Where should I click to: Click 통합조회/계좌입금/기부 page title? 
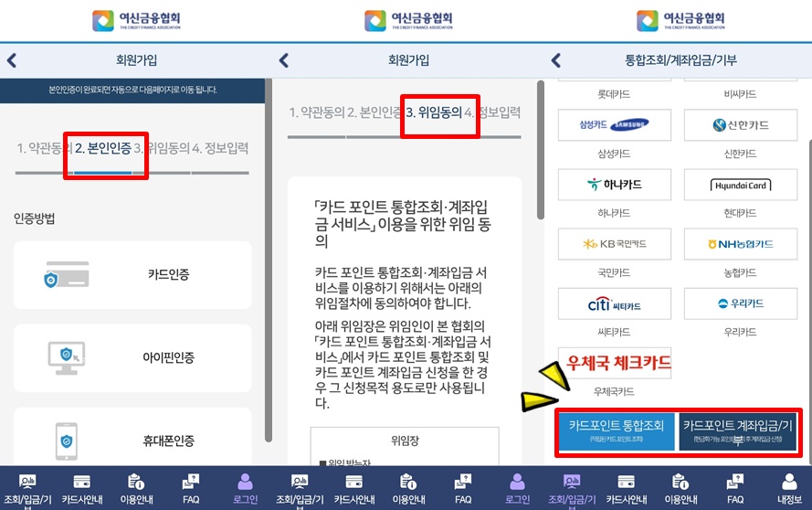coord(680,60)
